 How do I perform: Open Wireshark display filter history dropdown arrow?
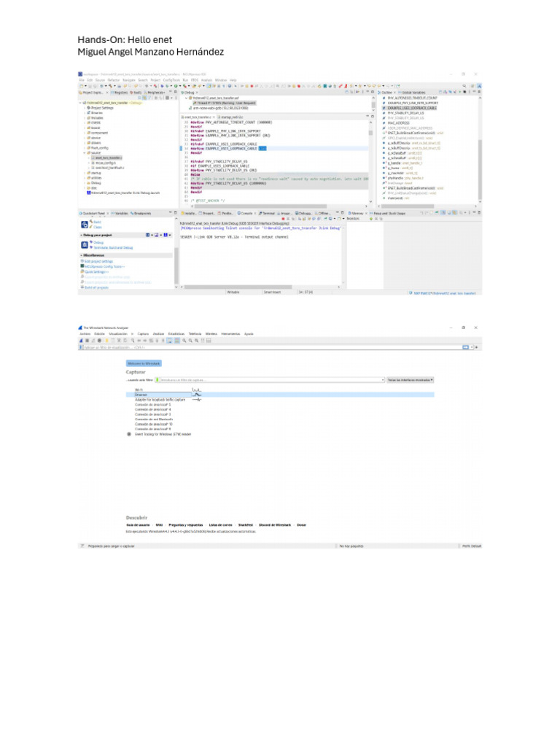[472, 347]
